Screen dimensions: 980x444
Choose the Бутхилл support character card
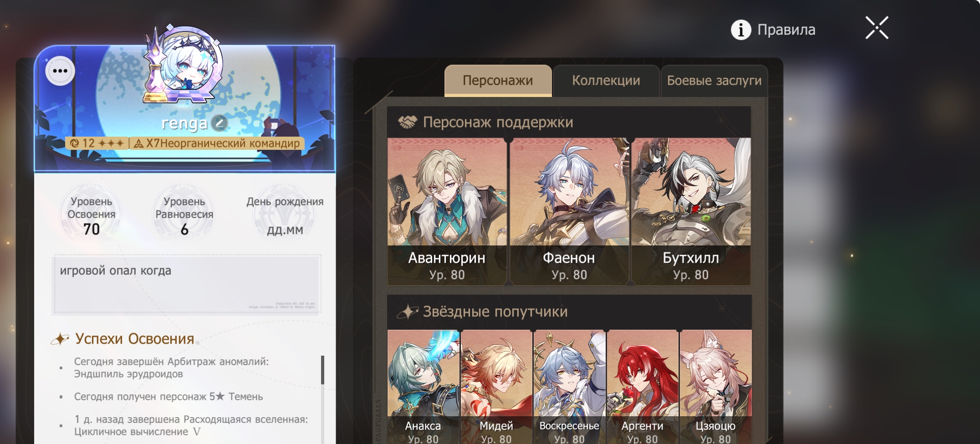691,212
